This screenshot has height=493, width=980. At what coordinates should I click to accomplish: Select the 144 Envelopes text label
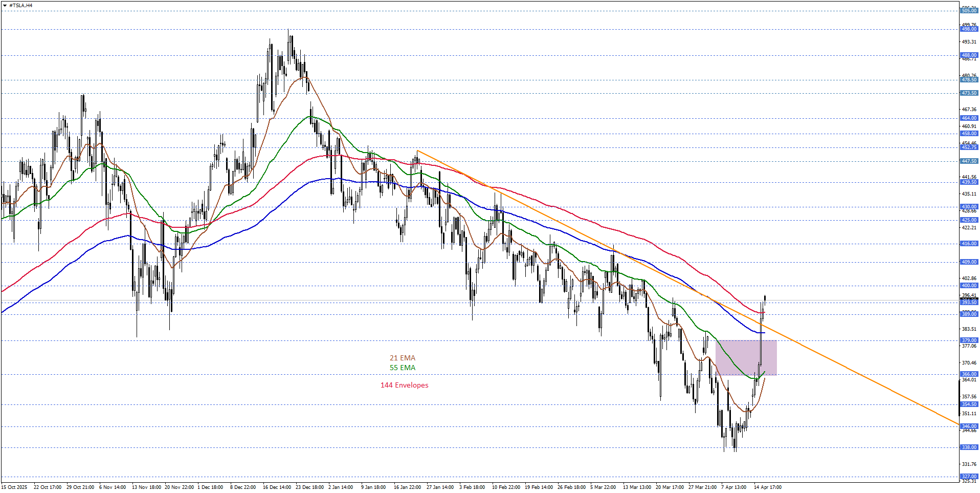tap(404, 385)
